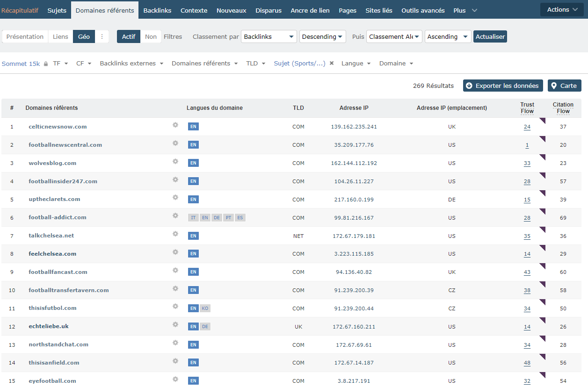Select the Présentation view
The height and width of the screenshot is (387, 588).
[x=25, y=36]
